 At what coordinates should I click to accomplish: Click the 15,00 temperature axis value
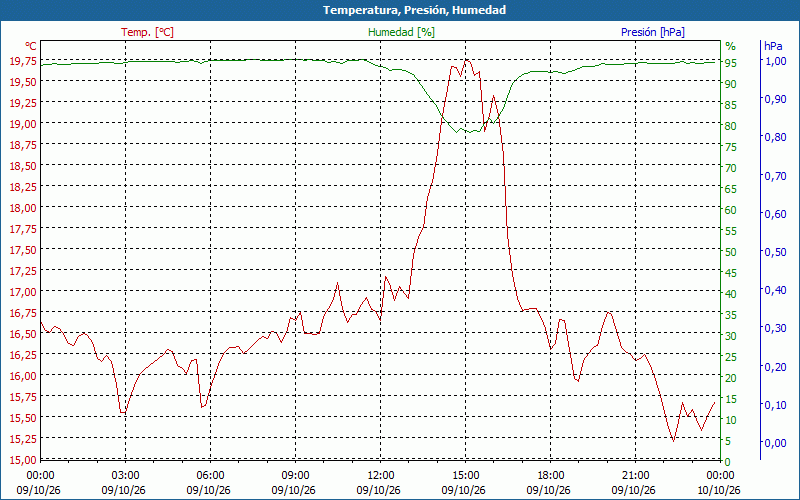point(23,460)
